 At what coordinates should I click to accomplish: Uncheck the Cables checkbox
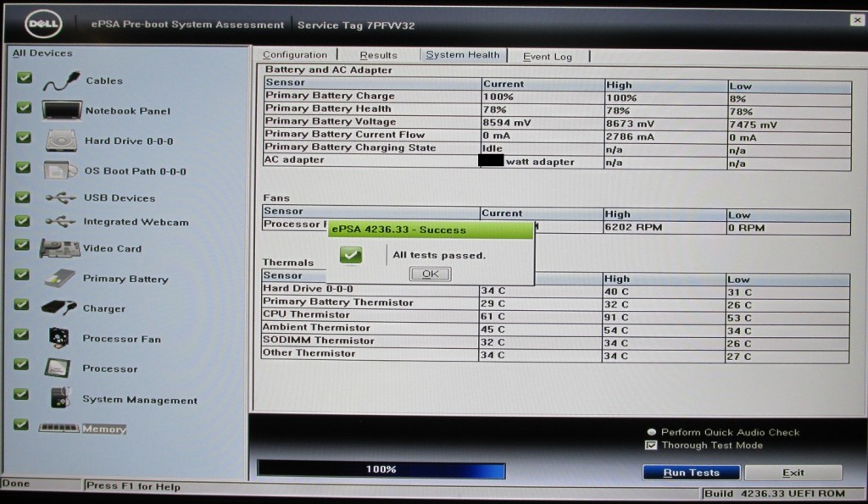pos(25,77)
